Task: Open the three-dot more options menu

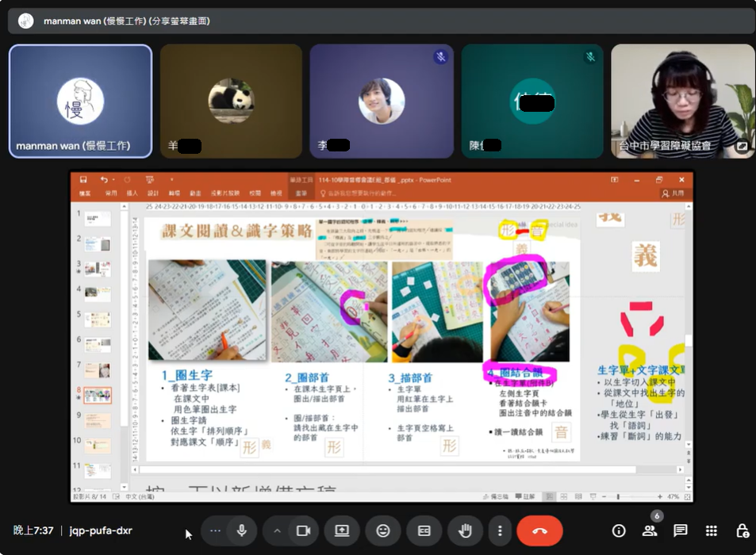Action: 499,531
